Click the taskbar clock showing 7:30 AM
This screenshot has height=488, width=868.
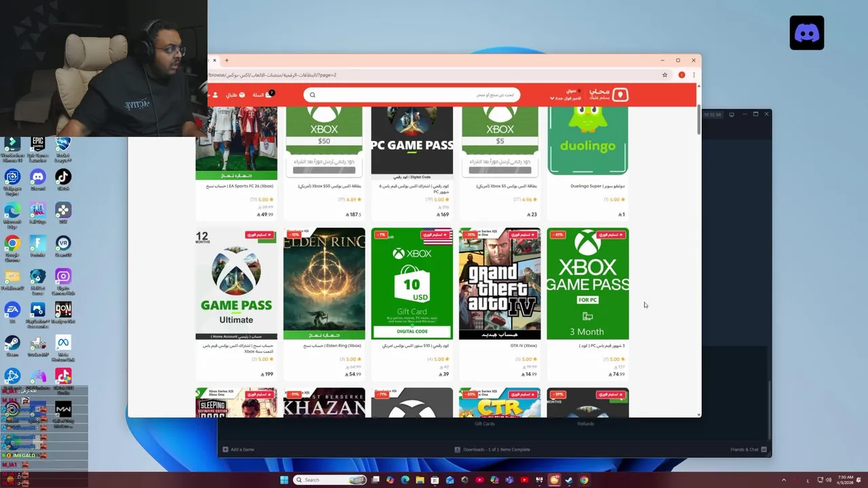coord(845,480)
